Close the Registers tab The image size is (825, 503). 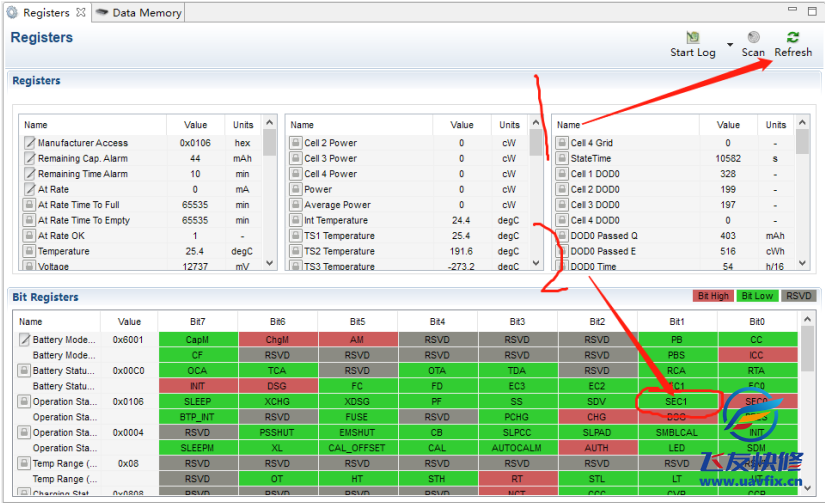(x=81, y=13)
